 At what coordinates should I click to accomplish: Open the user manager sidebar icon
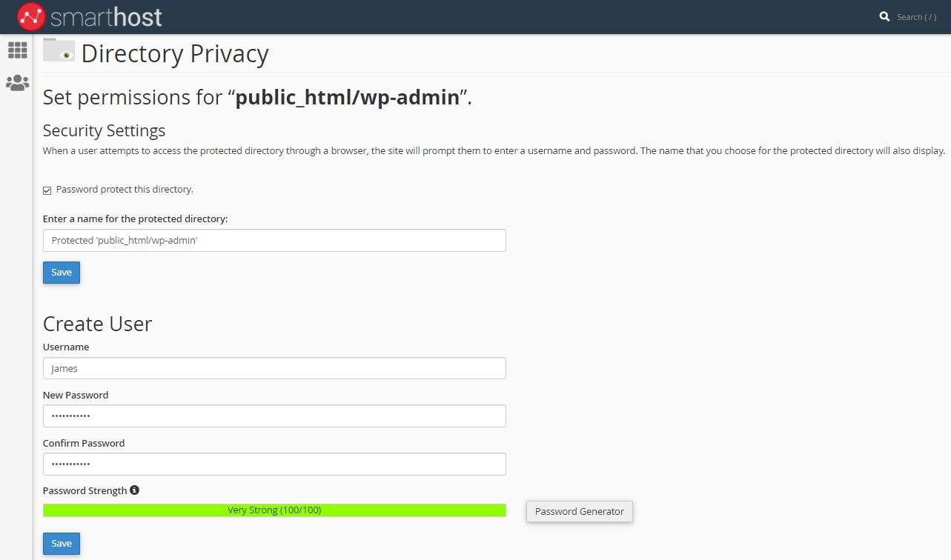coord(17,83)
